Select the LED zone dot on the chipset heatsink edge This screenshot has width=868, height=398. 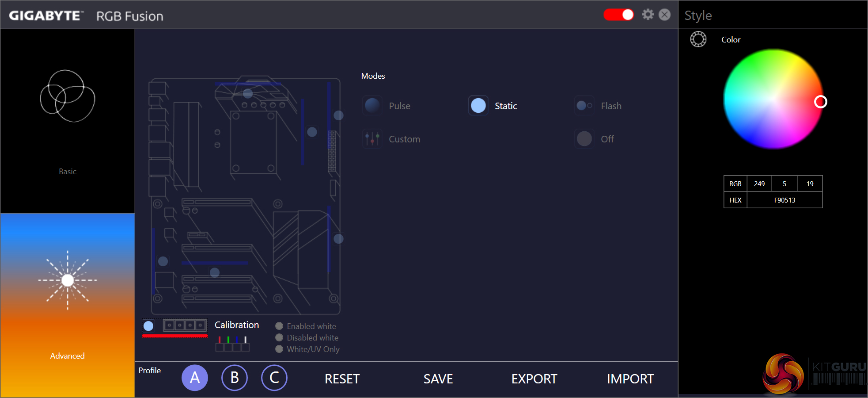click(x=339, y=239)
